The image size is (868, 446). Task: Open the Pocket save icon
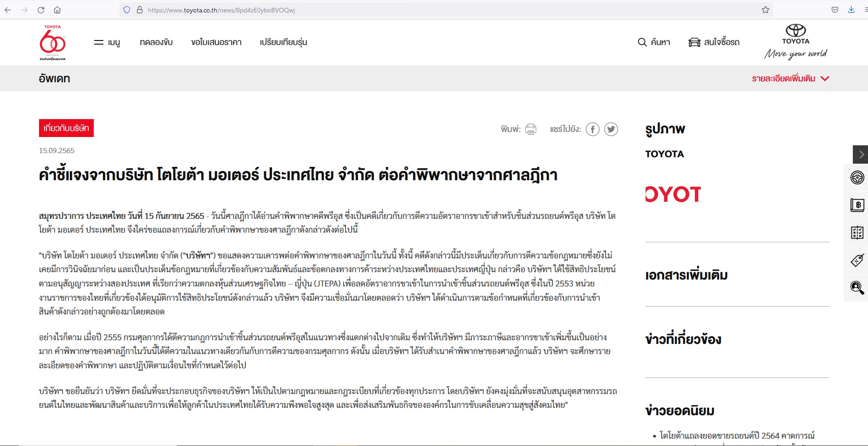[835, 10]
